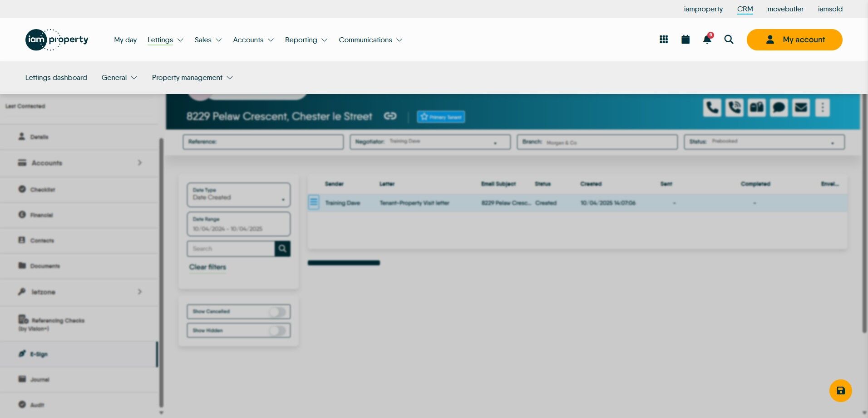
Task: Click the page vertical scrollbar
Action: click(x=864, y=214)
